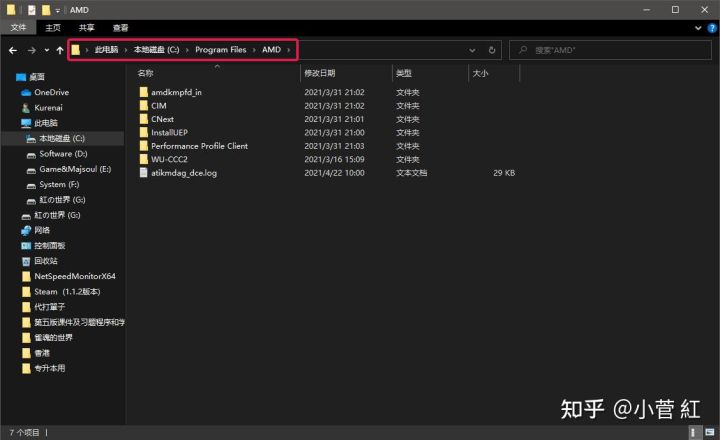Open the 查看 ribbon tab
Viewport: 720px width, 440px height.
click(121, 28)
